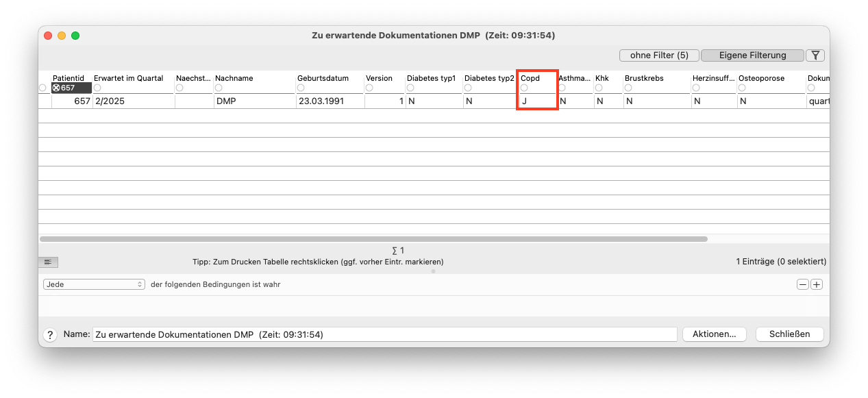Toggle the Geburtsdatum column filter circle
The image size is (868, 398).
click(301, 88)
